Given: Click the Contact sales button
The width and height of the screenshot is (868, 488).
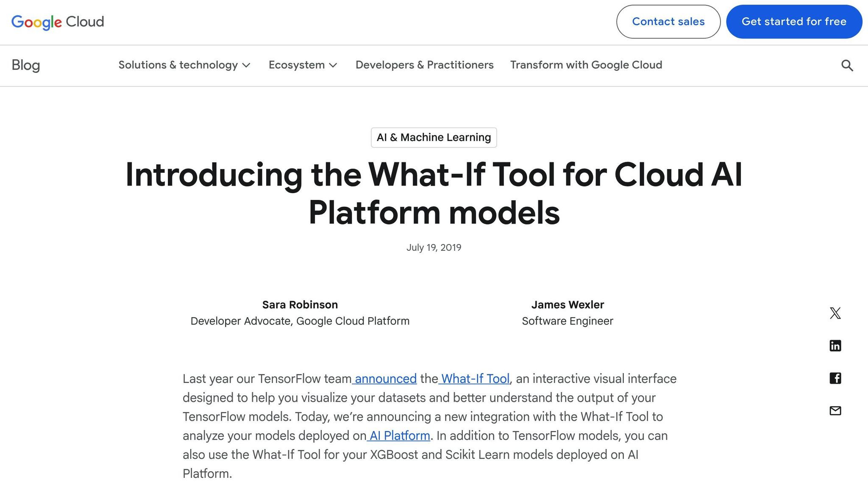Looking at the screenshot, I should point(668,22).
